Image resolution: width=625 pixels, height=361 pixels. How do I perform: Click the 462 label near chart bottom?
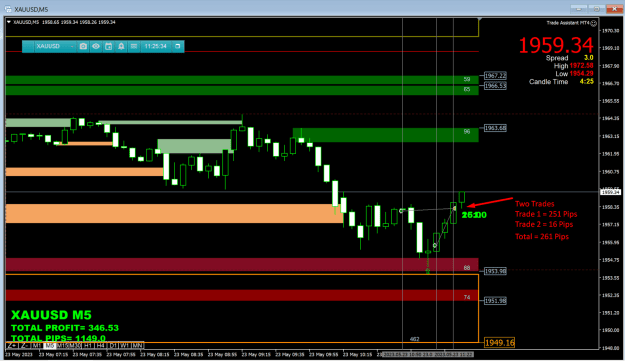(x=415, y=339)
